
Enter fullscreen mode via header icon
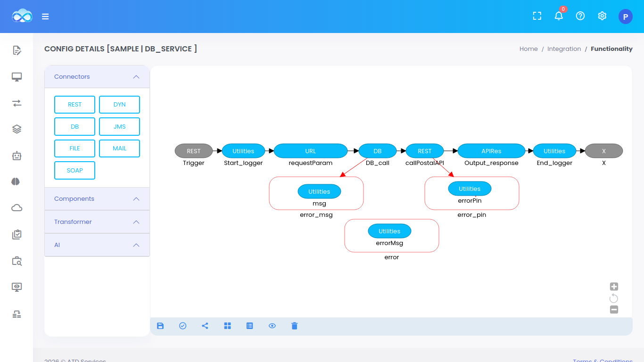[x=537, y=16]
